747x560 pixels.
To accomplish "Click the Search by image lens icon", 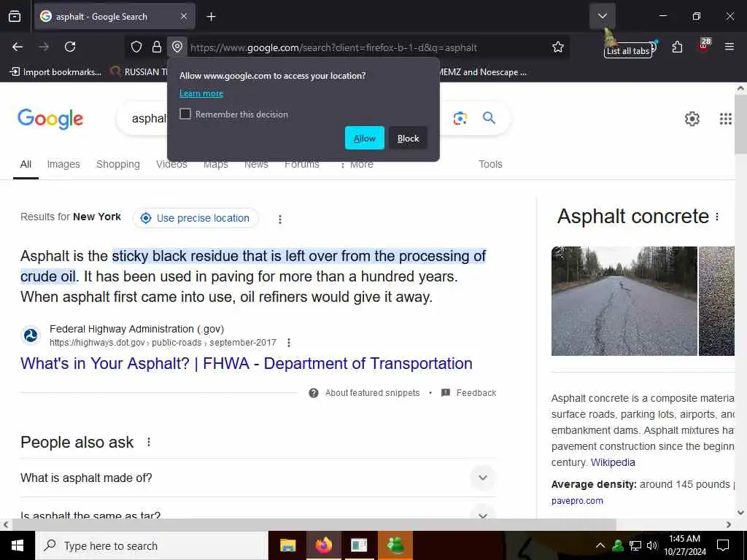I will pos(460,118).
